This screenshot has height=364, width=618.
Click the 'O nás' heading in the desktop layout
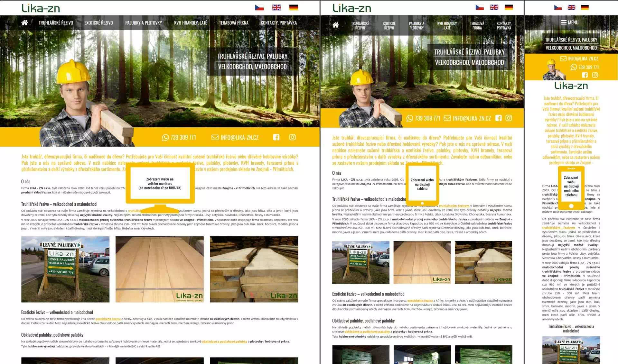pyautogui.click(x=26, y=182)
